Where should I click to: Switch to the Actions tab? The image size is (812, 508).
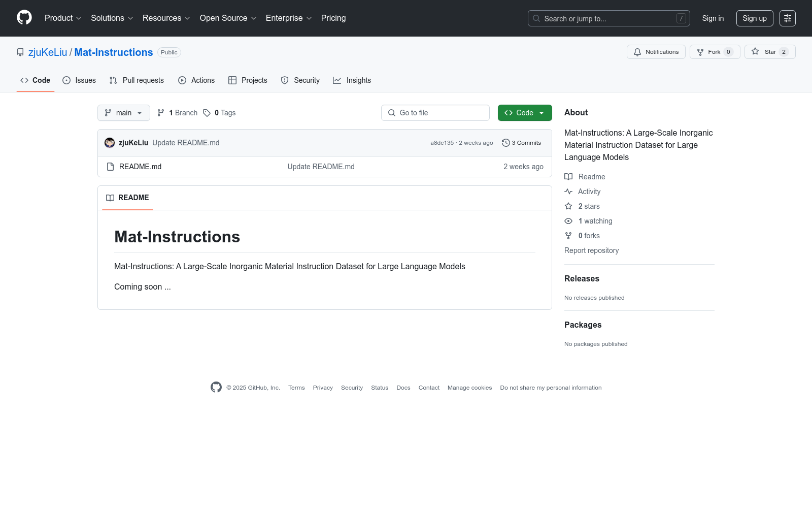coord(196,80)
